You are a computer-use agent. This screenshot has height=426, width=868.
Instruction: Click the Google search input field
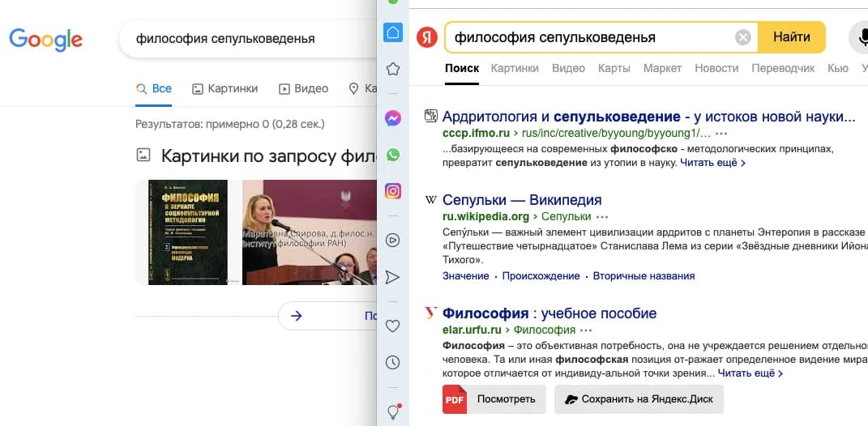pyautogui.click(x=249, y=39)
